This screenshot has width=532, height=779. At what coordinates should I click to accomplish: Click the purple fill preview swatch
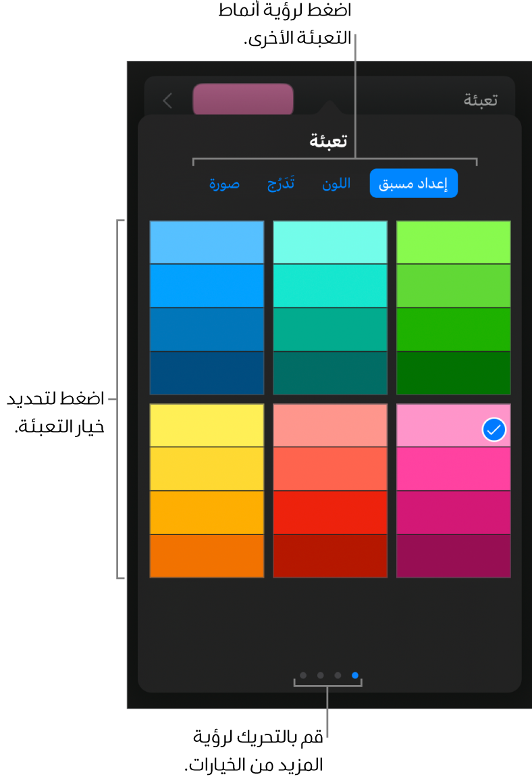click(243, 101)
